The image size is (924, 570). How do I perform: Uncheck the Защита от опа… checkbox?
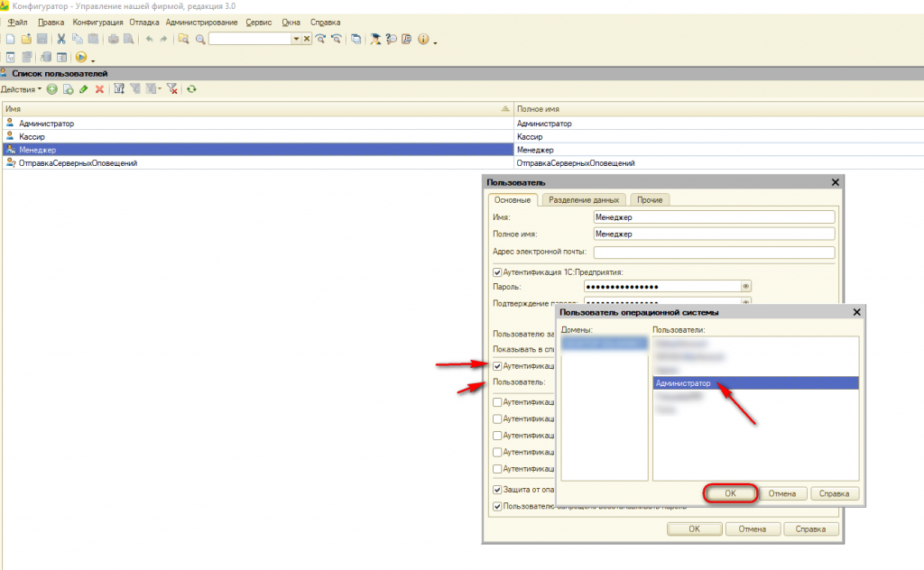[x=497, y=490]
